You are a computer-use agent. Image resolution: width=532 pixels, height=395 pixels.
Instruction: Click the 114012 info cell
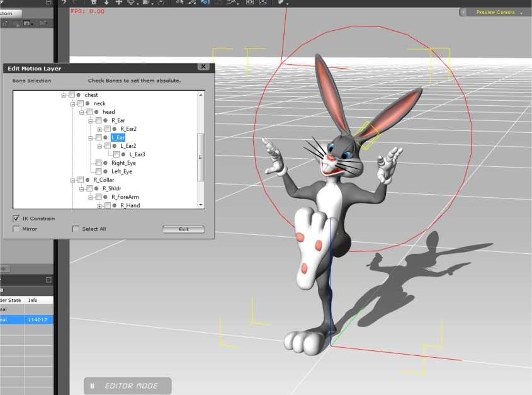(38, 319)
